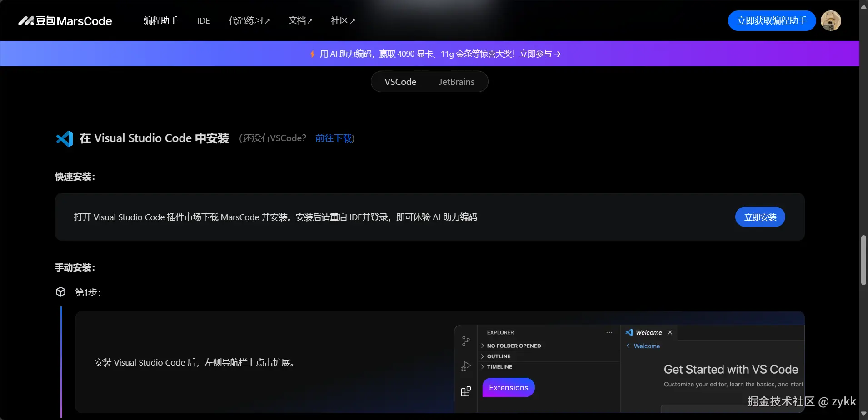Select the Run and Debug icon
This screenshot has height=420, width=868.
(x=465, y=366)
